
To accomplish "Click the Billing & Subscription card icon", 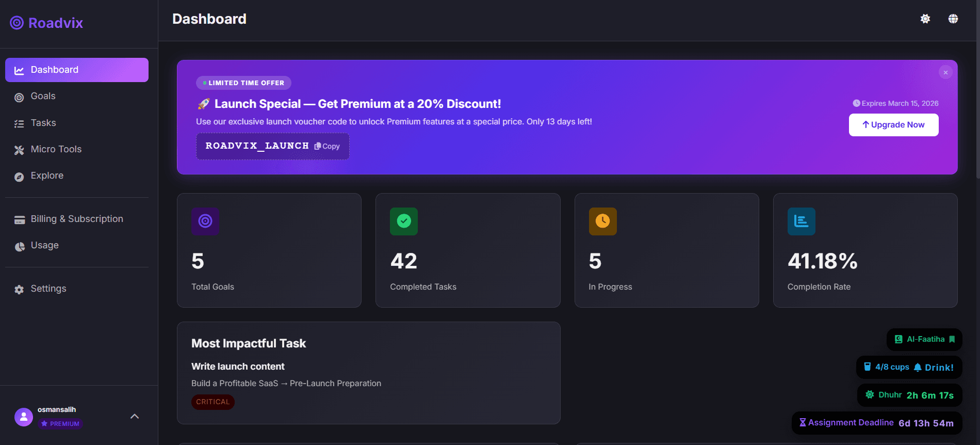I will point(20,220).
